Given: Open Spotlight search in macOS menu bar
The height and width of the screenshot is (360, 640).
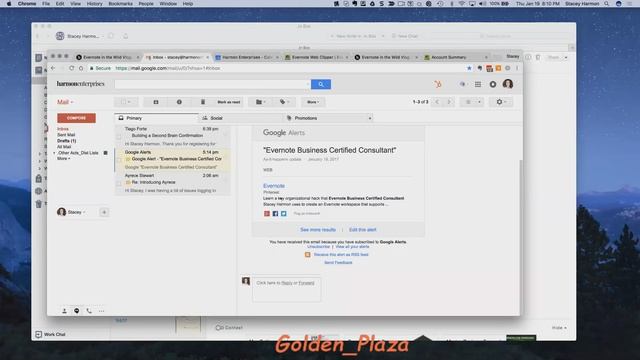Looking at the screenshot, I should [x=607, y=4].
